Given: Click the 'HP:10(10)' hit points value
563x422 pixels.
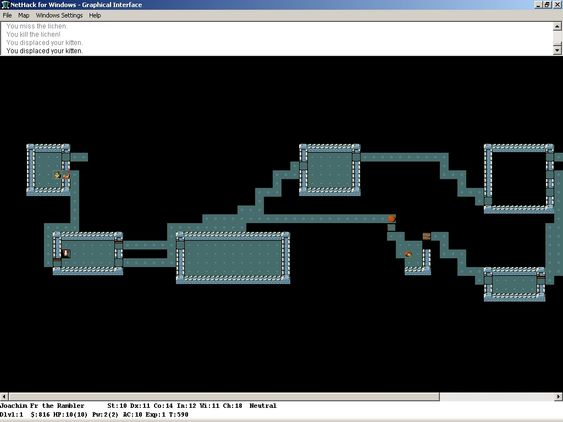Looking at the screenshot, I should (70, 415).
